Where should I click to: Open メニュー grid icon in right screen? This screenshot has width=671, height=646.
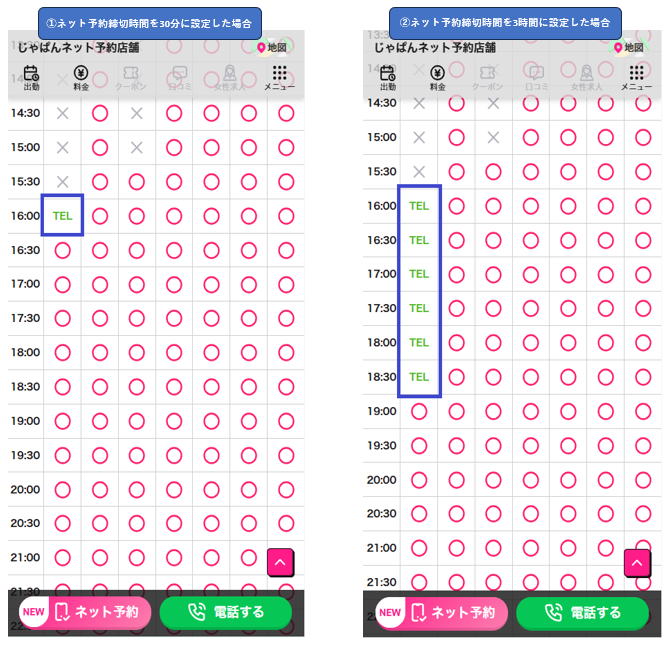[636, 77]
